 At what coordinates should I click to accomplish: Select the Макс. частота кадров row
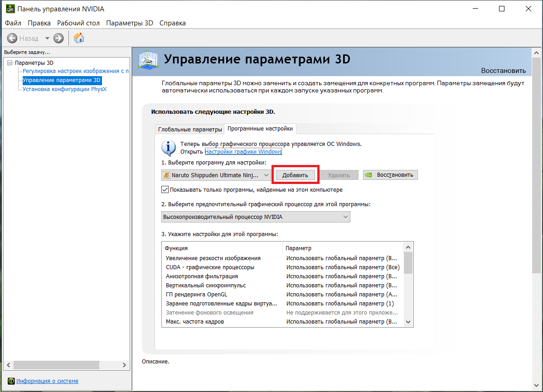(x=282, y=321)
